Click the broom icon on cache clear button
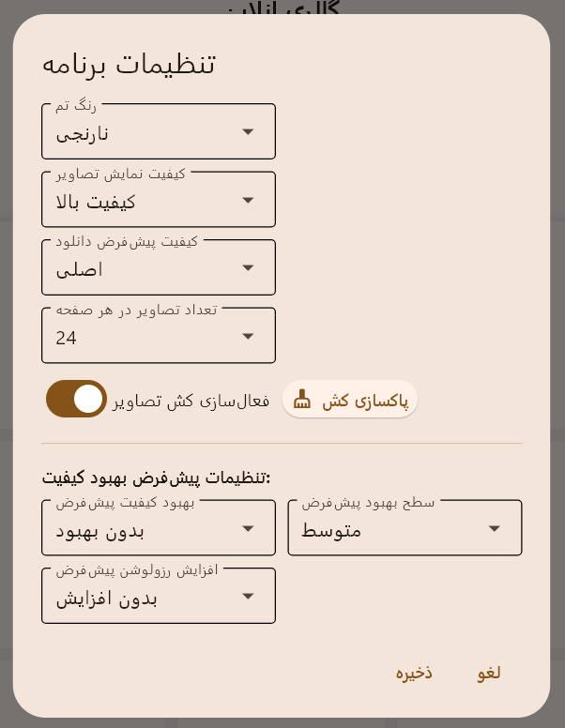The image size is (565, 728). click(x=301, y=401)
